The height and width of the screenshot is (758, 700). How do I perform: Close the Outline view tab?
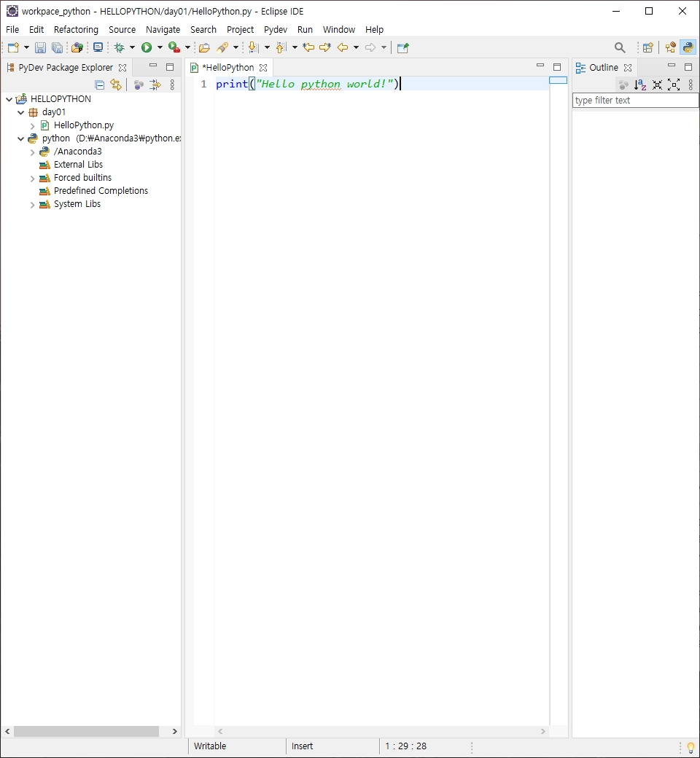coord(628,68)
